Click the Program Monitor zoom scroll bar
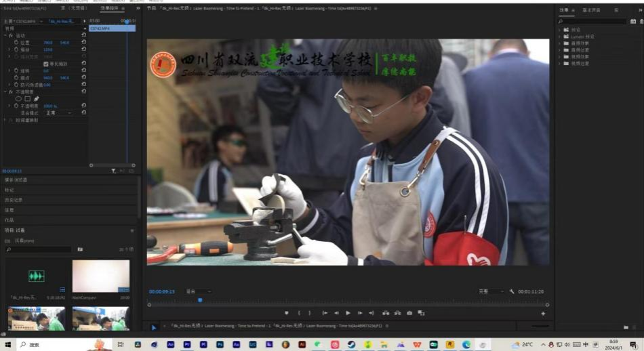The width and height of the screenshot is (644, 351). pyautogui.click(x=348, y=305)
